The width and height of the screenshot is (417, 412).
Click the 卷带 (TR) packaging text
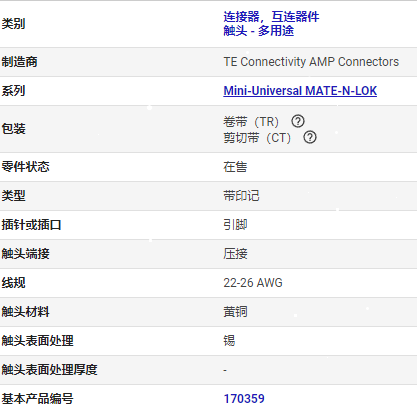coord(251,122)
